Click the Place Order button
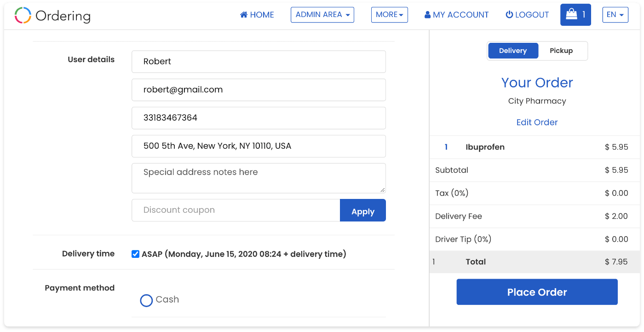The height and width of the screenshot is (332, 644). [537, 292]
